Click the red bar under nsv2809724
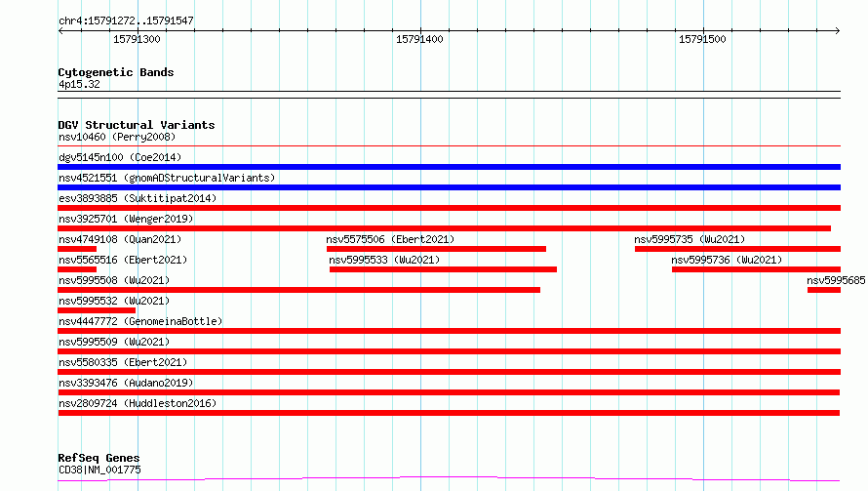 [449, 413]
